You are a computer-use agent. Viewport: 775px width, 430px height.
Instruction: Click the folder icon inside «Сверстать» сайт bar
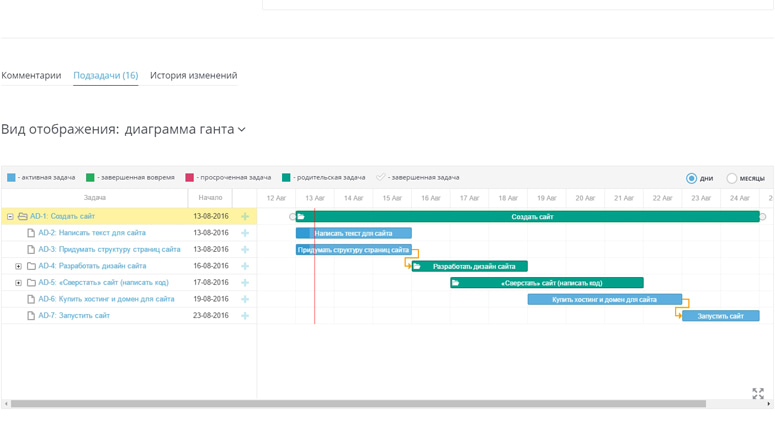point(456,283)
